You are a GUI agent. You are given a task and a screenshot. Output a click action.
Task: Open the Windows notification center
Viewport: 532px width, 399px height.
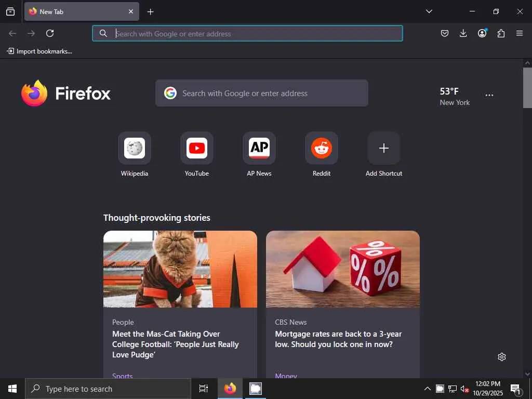[516, 389]
